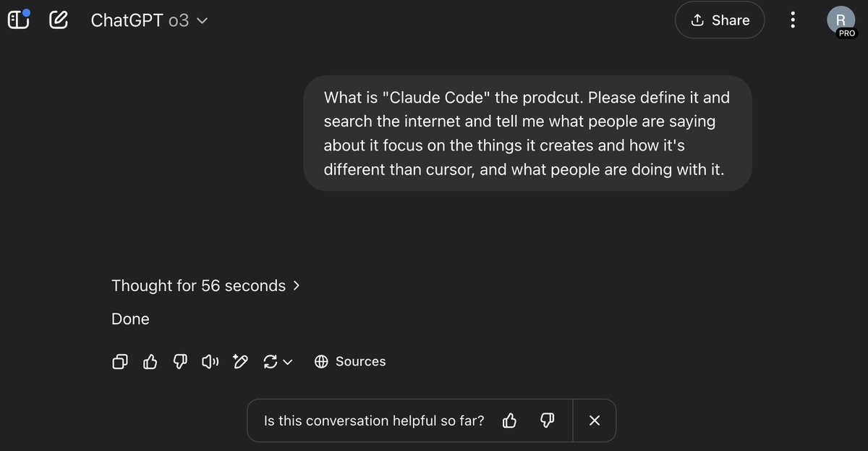868x451 pixels.
Task: Open the ChatGPT o3 model selector
Action: click(x=149, y=21)
